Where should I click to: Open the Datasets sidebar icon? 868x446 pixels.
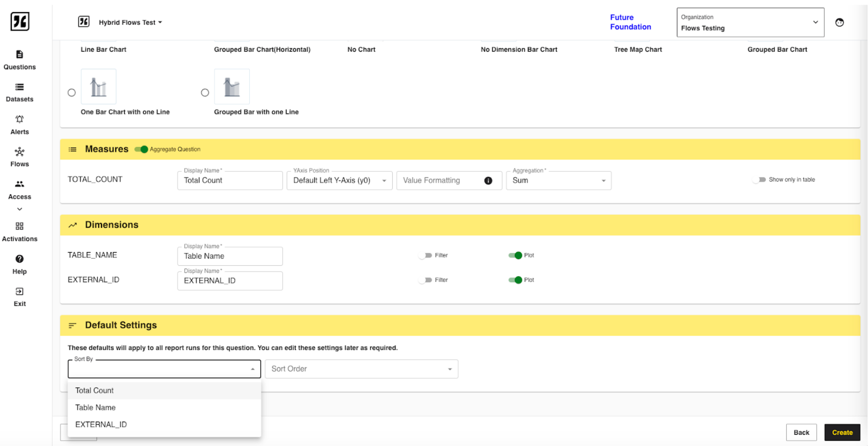point(19,87)
